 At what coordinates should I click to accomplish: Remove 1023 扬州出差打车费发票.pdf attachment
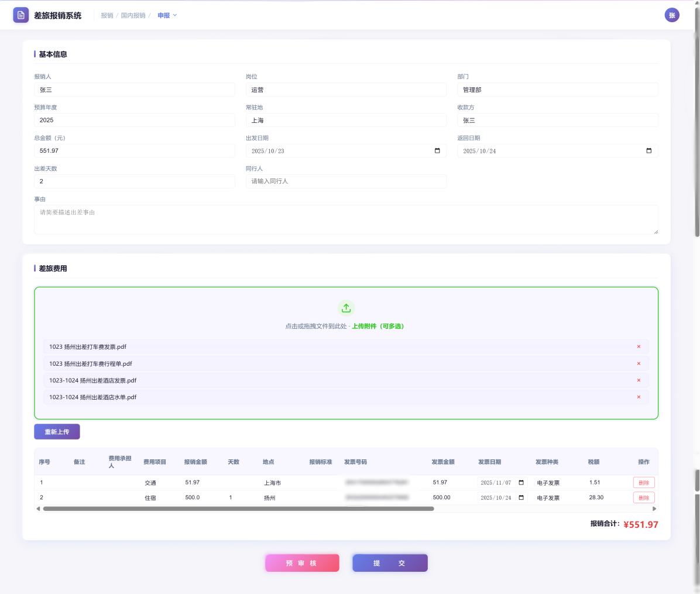(639, 346)
